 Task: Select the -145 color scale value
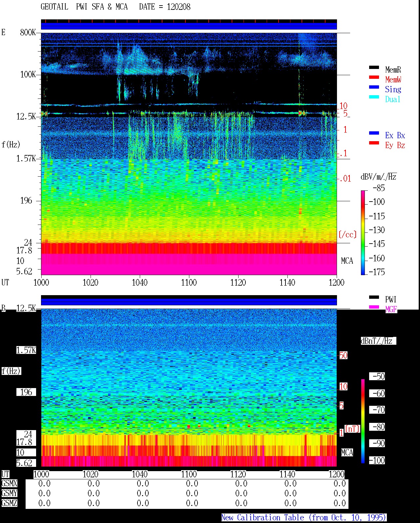377,244
